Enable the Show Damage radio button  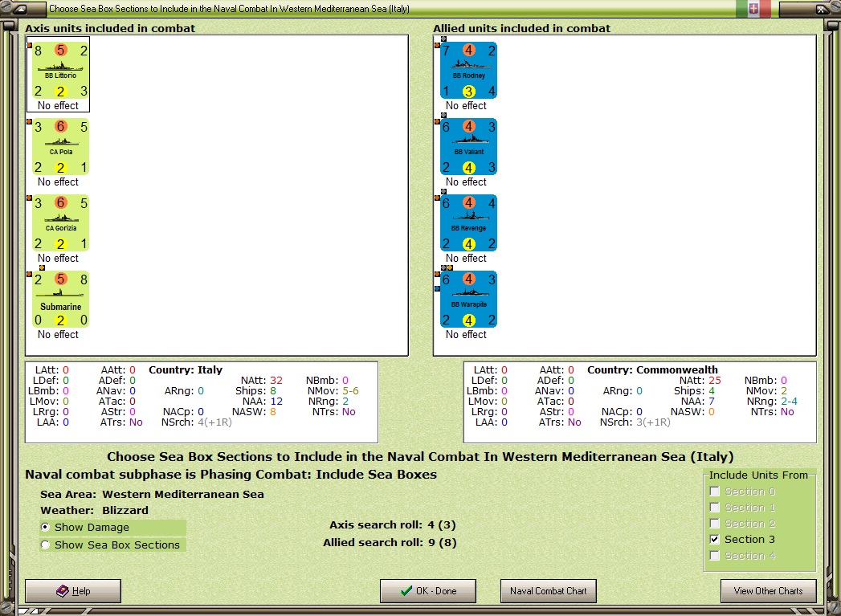pyautogui.click(x=46, y=527)
